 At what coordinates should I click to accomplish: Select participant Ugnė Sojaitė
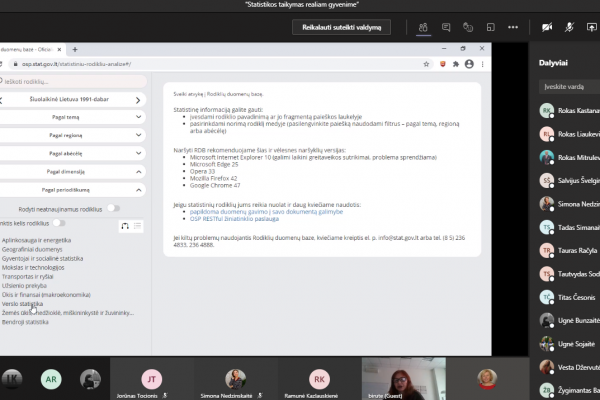[x=569, y=344]
